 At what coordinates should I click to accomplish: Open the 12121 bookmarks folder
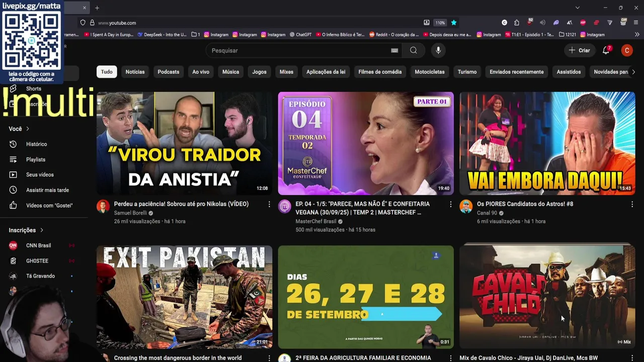point(567,35)
